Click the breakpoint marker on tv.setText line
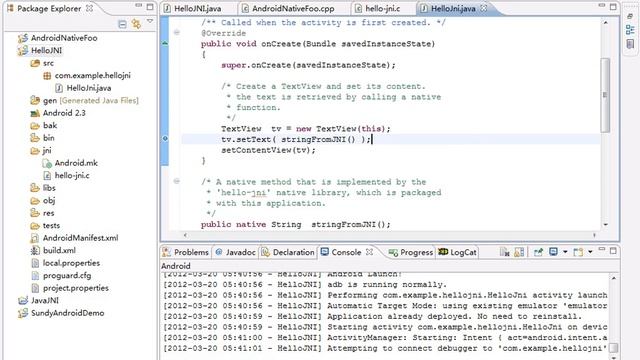This screenshot has width=640, height=360. click(x=165, y=139)
